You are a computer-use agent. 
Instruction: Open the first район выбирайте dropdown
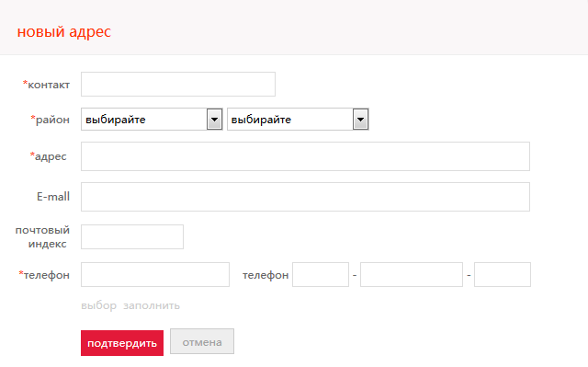(x=152, y=120)
